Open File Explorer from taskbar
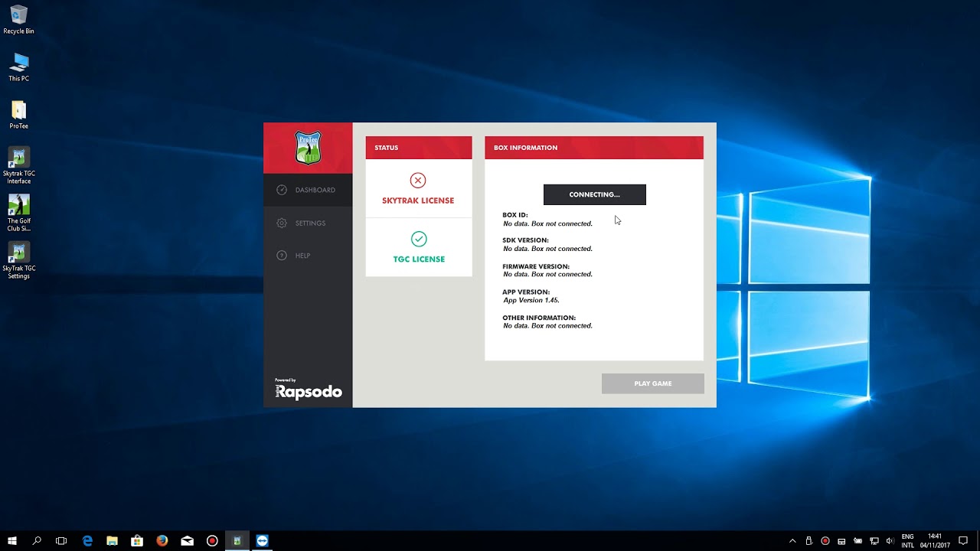 tap(112, 540)
